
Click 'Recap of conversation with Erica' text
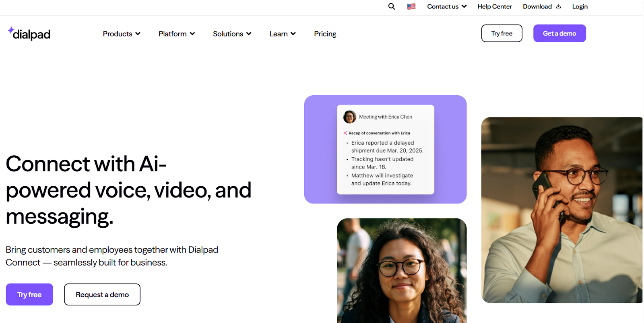(379, 133)
